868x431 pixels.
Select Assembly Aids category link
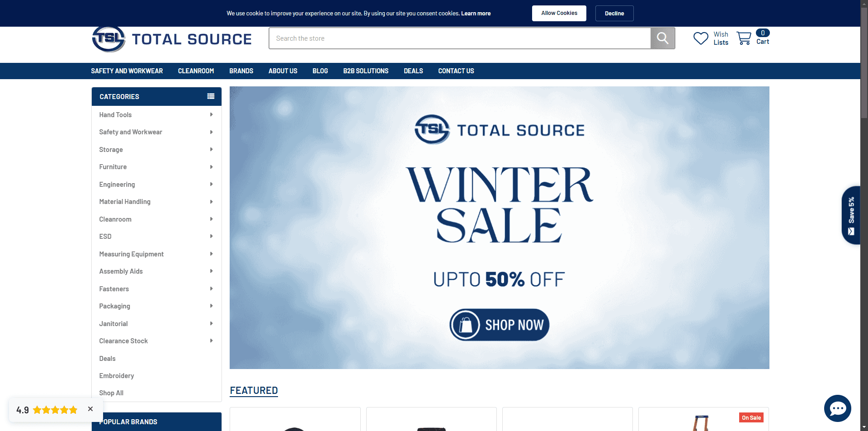point(121,271)
